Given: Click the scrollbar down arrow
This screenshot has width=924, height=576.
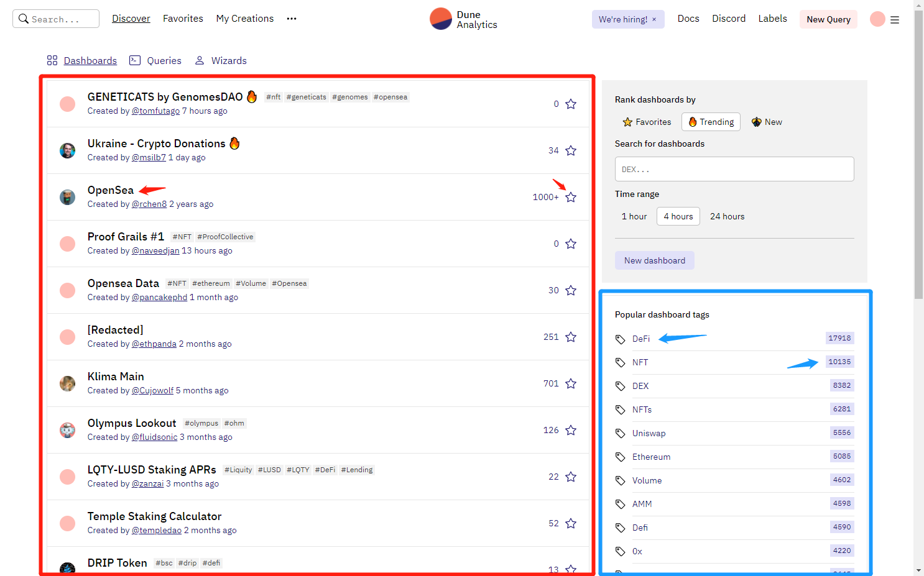Looking at the screenshot, I should [919, 570].
